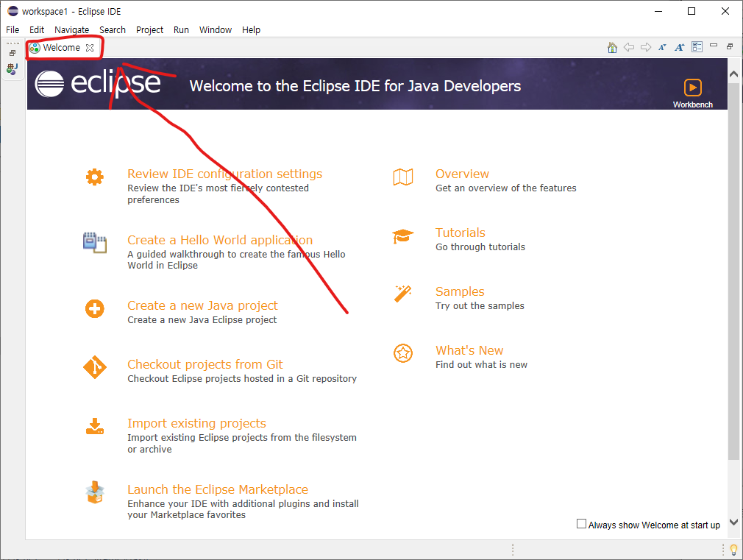Open the Tutorials link

click(460, 233)
